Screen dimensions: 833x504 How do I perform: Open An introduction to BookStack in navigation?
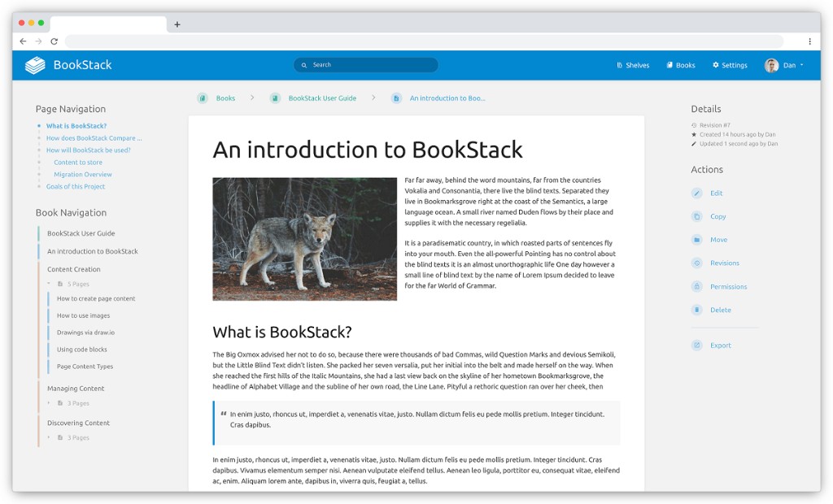click(x=93, y=252)
